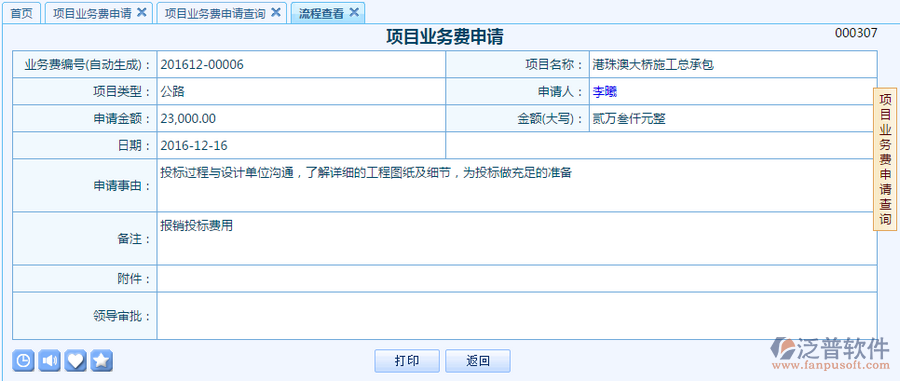Switch to the 首页 tab

coord(22,13)
